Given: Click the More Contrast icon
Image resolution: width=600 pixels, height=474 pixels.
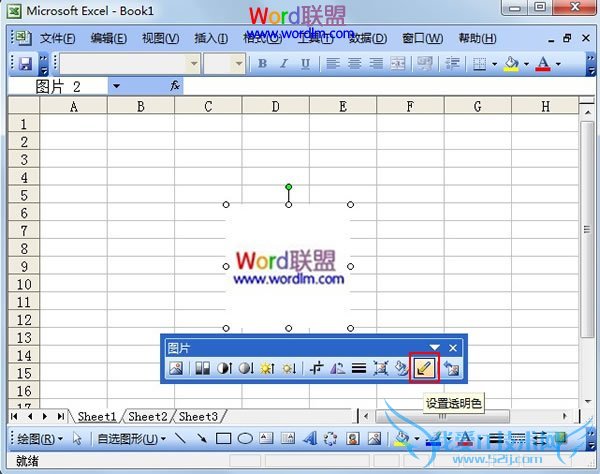Looking at the screenshot, I should point(224,368).
